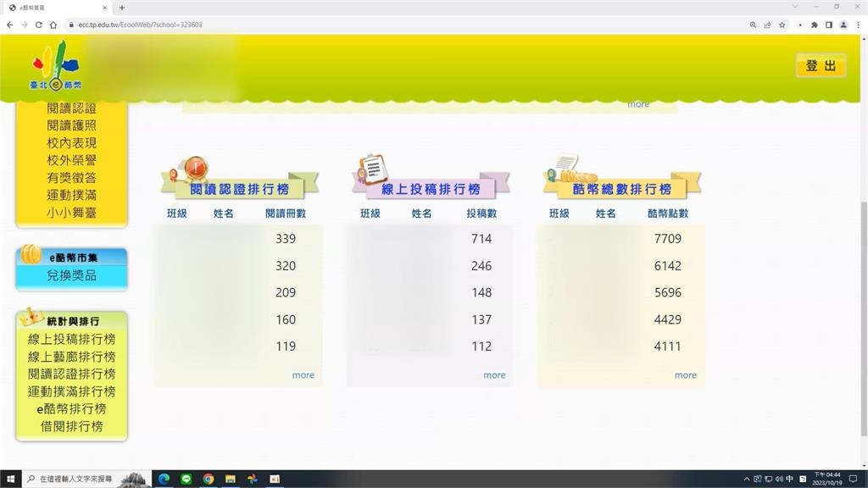Bookmark this page with the star icon
Screen dimensions: 868x488
[x=782, y=25]
